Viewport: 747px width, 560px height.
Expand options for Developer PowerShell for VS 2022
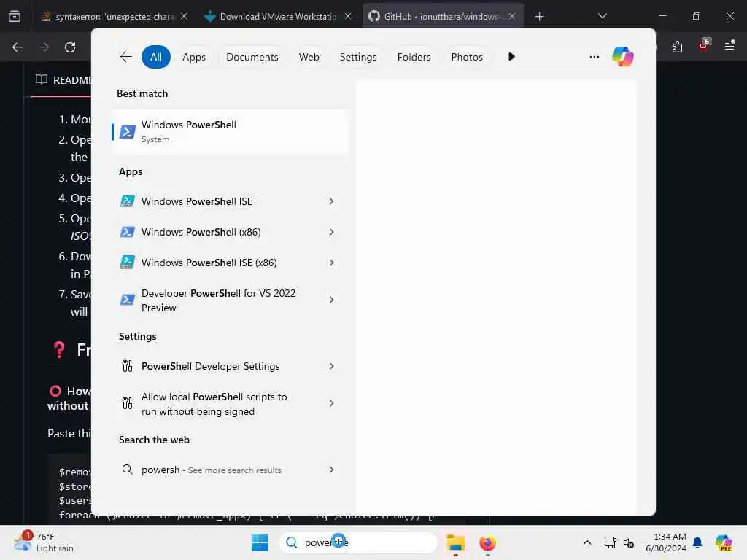(x=331, y=300)
